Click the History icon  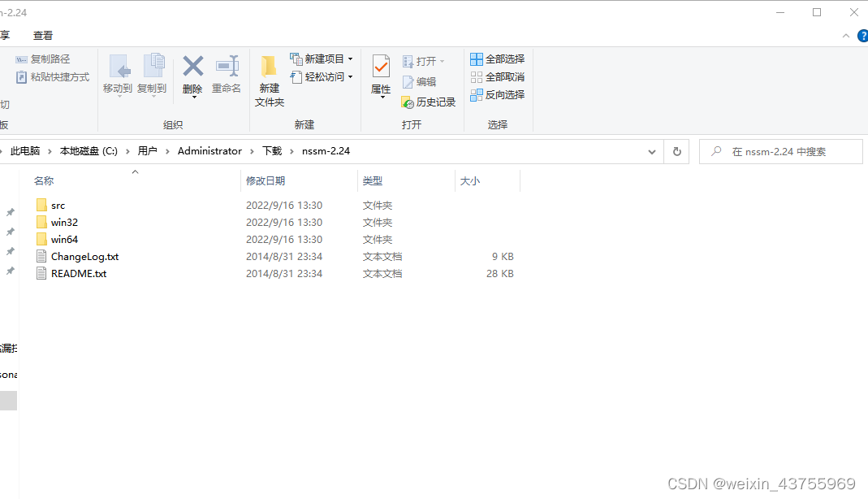[408, 102]
